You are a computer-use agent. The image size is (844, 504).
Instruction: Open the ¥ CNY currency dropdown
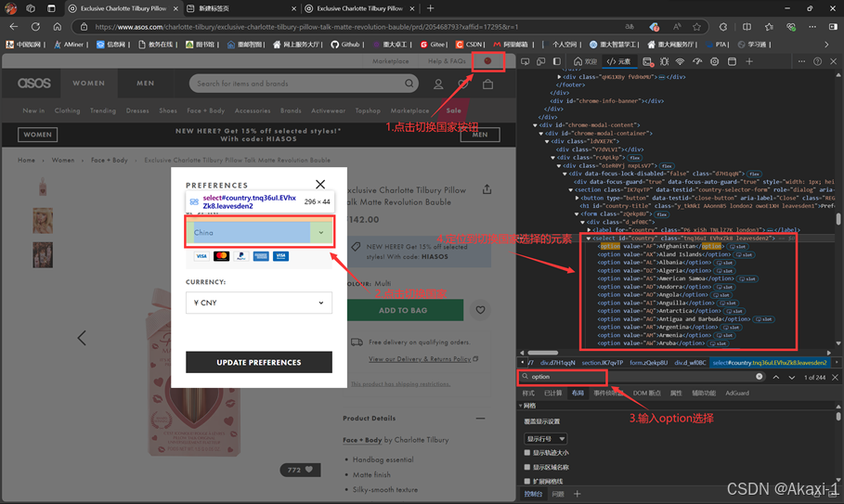tap(259, 303)
